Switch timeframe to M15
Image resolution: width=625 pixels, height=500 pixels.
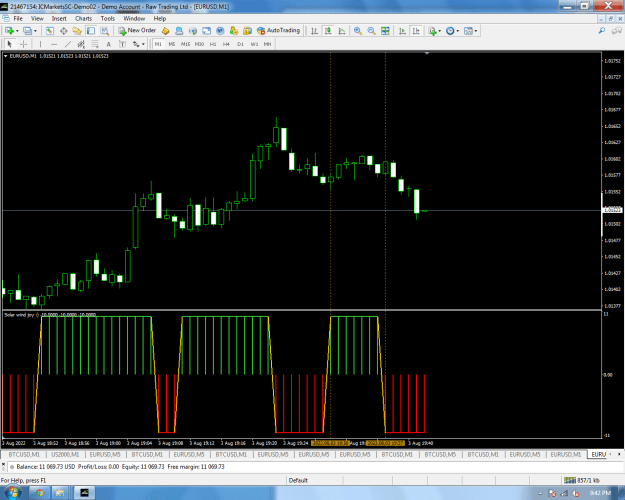tap(185, 44)
